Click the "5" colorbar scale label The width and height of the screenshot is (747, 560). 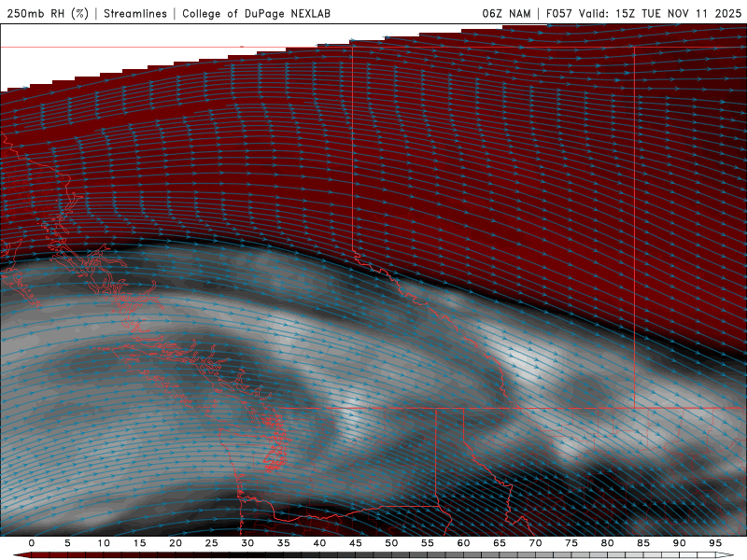pos(67,543)
